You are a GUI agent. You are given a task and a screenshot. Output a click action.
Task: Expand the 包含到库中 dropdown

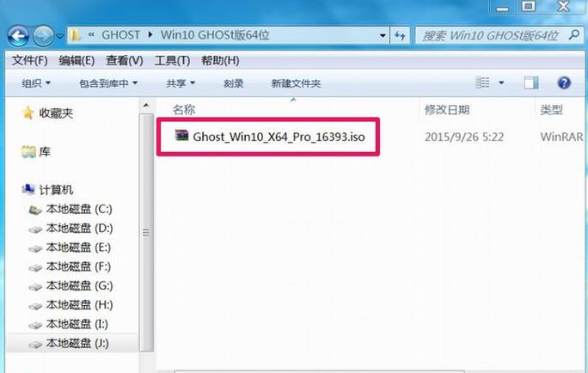click(108, 83)
